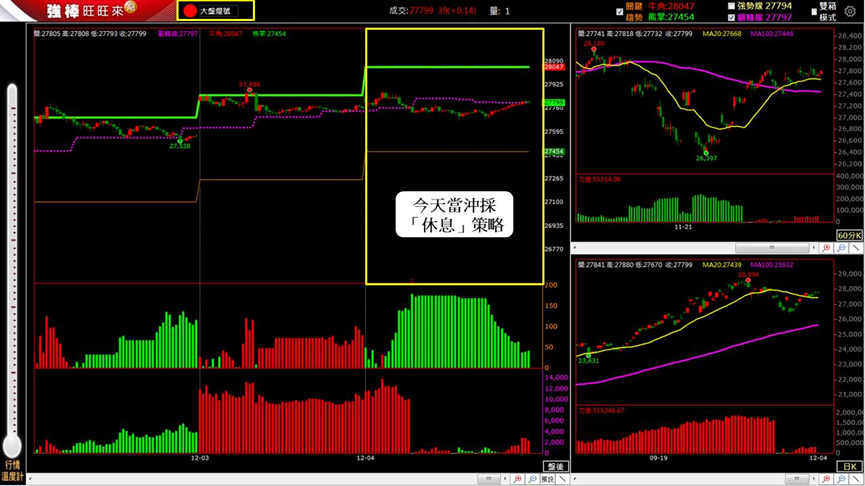Click the 預設 button on main chart toolbar
Image resolution: width=865 pixels, height=486 pixels.
[547, 479]
